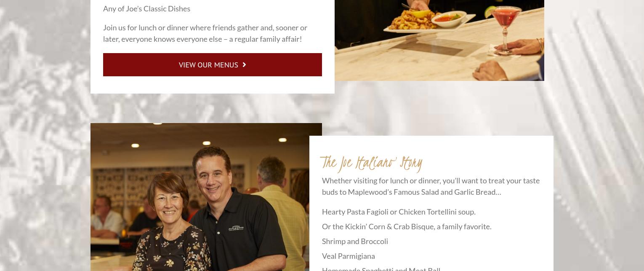Click the Shrimp and Broccoli item
644x271 pixels.
355,241
